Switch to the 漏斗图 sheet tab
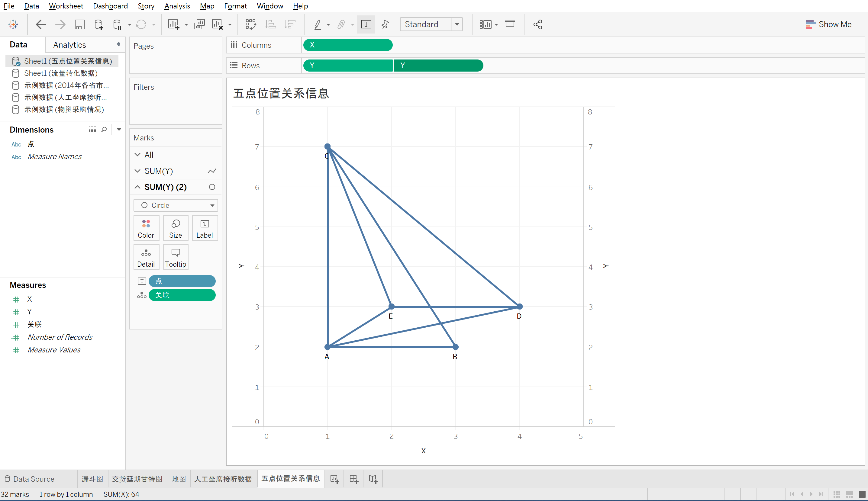 coord(92,479)
